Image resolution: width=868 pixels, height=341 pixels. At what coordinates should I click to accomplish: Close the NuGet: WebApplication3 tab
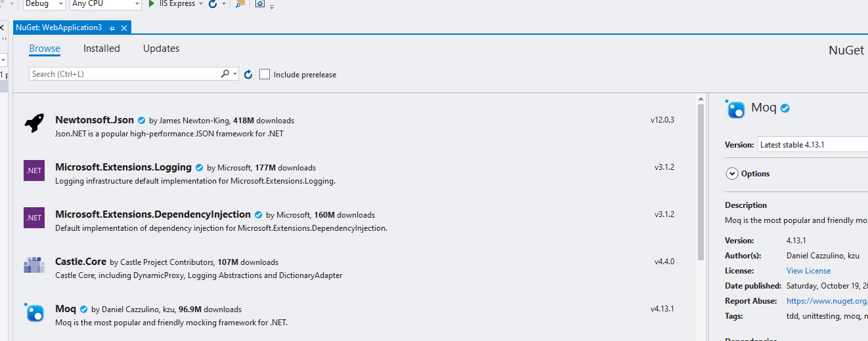(123, 28)
